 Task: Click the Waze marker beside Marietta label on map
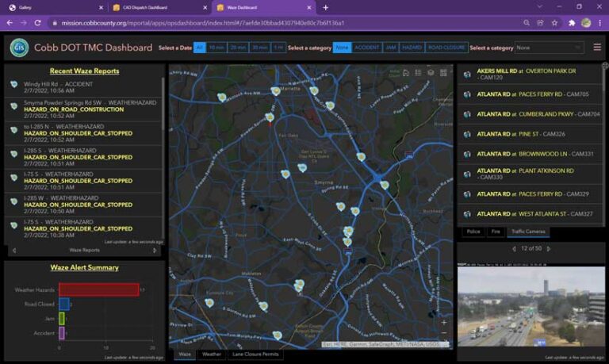coord(276,91)
